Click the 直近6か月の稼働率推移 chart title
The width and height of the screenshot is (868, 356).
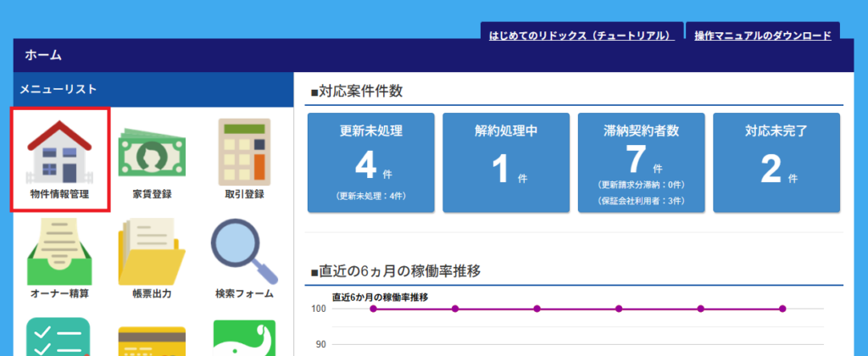coord(380,297)
